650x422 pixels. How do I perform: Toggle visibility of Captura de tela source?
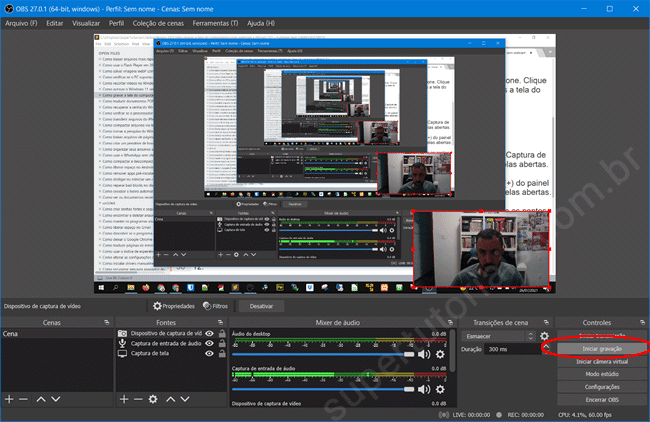tap(209, 353)
